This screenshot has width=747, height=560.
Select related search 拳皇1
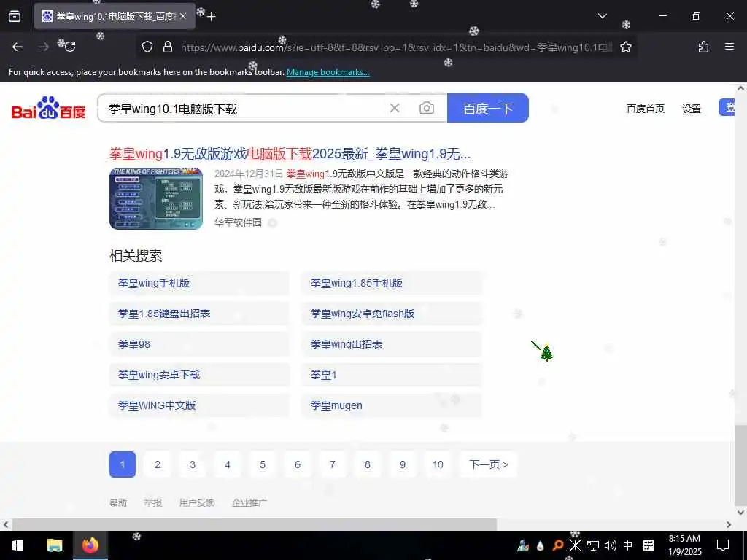click(x=392, y=375)
